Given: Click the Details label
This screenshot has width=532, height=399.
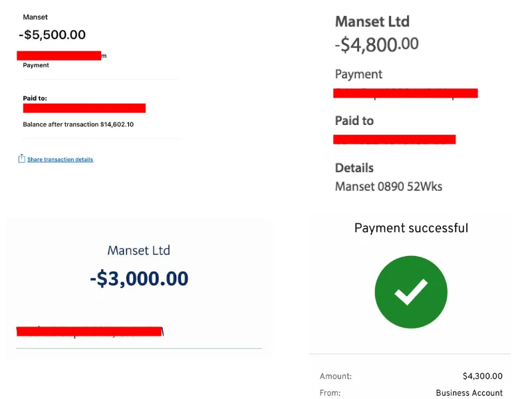Looking at the screenshot, I should pyautogui.click(x=354, y=168).
